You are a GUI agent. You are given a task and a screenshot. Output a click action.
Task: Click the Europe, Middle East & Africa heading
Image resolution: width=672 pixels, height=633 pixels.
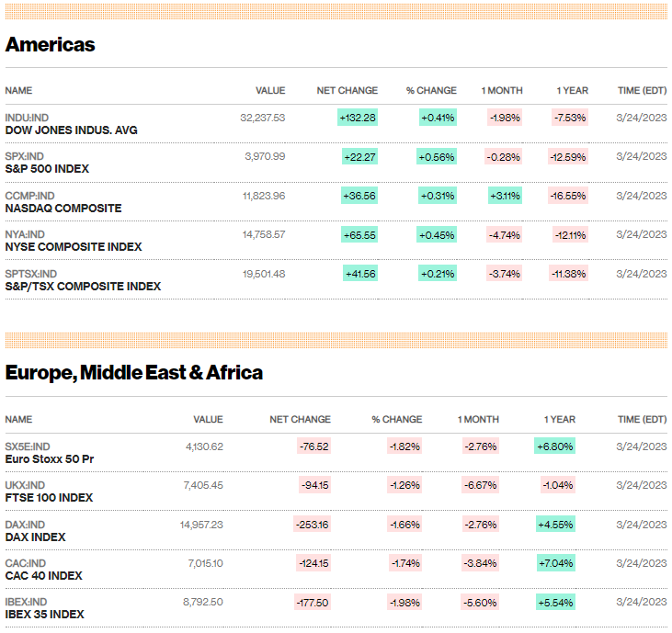click(x=133, y=373)
